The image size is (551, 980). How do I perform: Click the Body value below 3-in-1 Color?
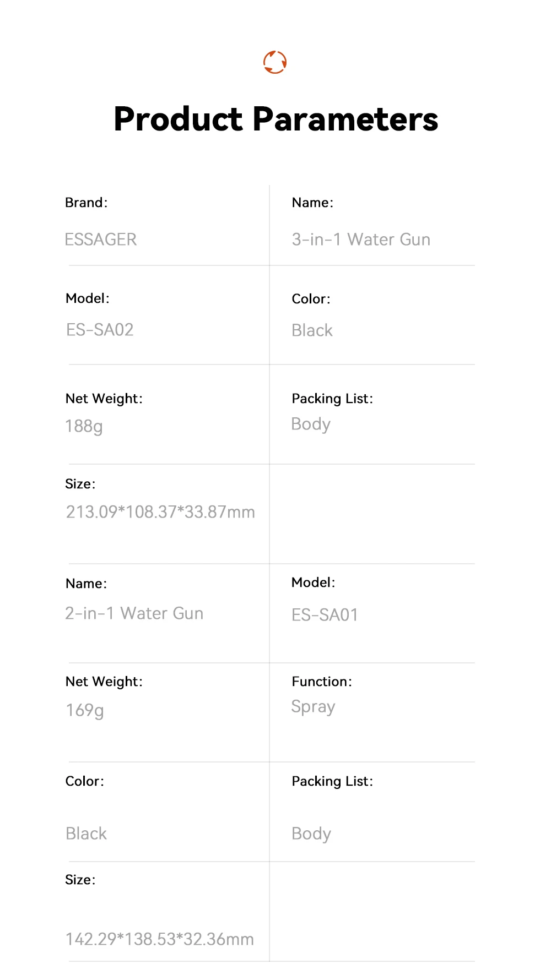tap(311, 424)
